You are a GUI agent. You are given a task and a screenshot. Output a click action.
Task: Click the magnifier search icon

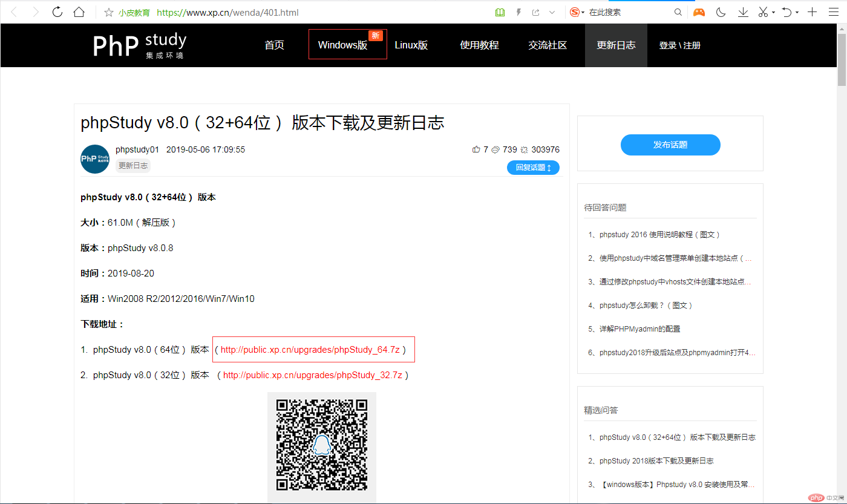678,12
